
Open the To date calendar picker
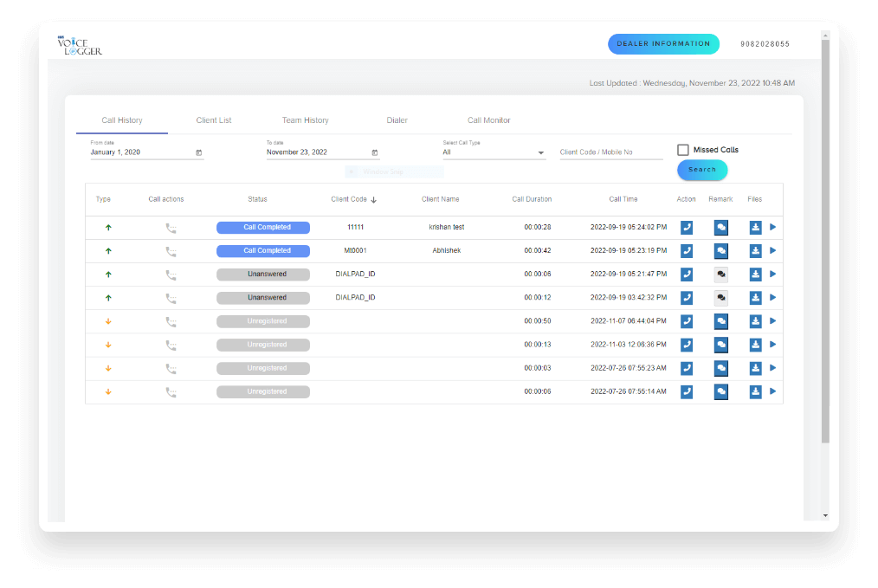(373, 152)
